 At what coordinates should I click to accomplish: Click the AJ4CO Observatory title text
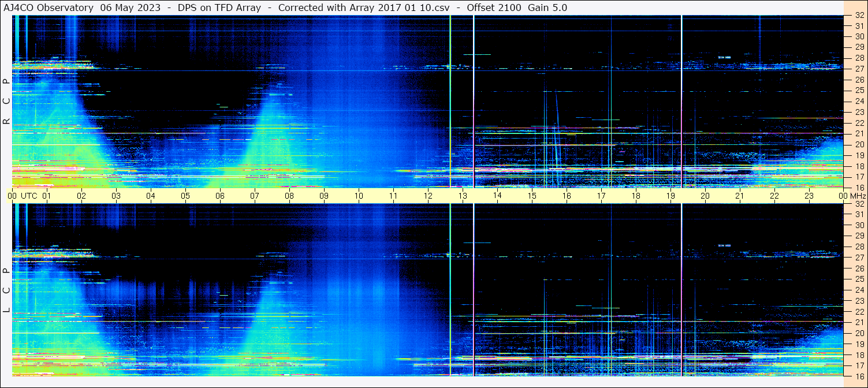[x=49, y=8]
